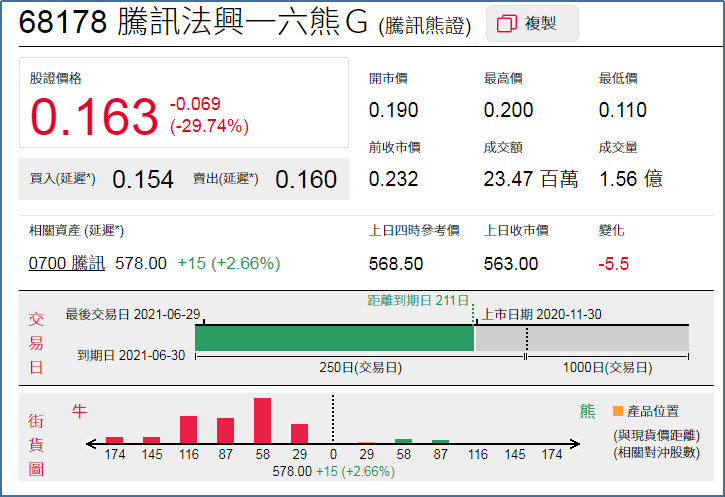The height and width of the screenshot is (497, 725).
Task: Click the 1000日(交易日) scale label
Action: click(x=608, y=368)
